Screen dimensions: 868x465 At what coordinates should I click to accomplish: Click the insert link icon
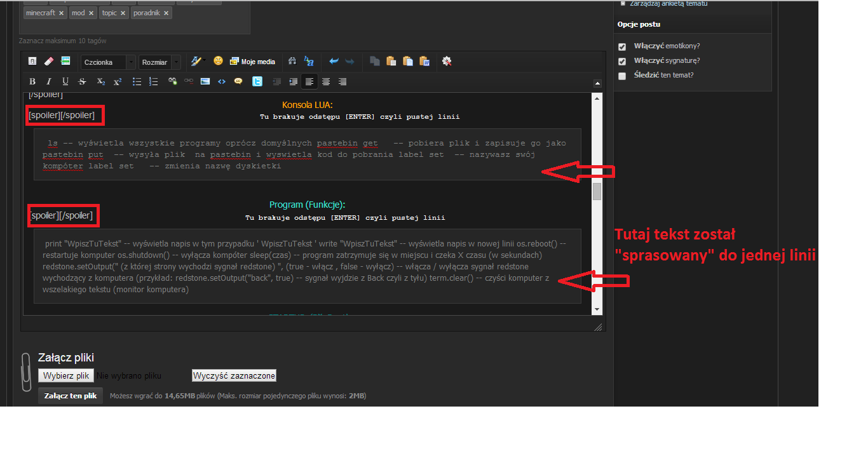(172, 81)
